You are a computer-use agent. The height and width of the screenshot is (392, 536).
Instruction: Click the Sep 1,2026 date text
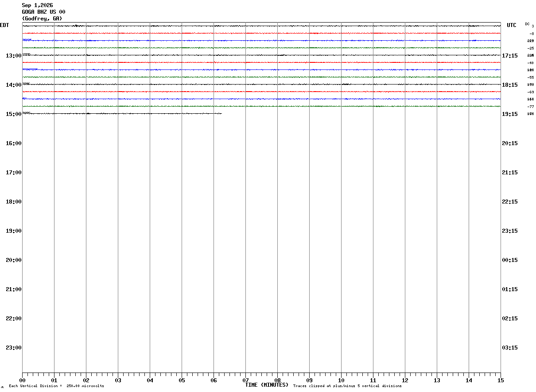coord(37,5)
